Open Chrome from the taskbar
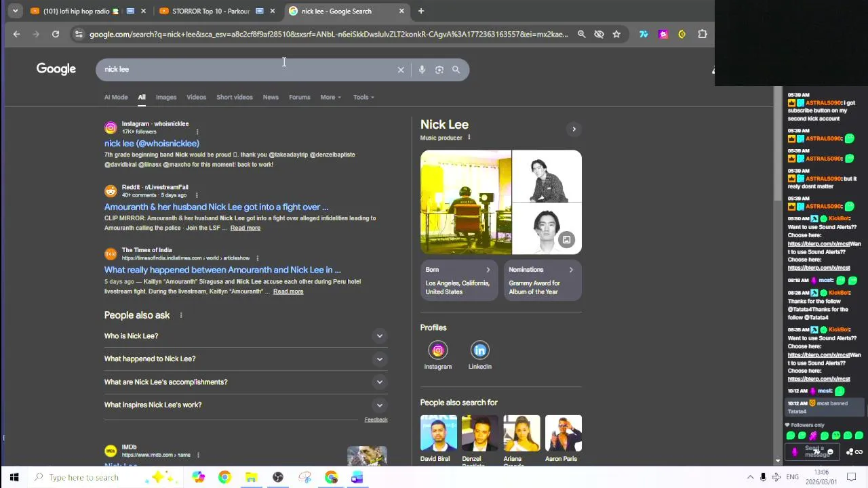 (x=224, y=477)
